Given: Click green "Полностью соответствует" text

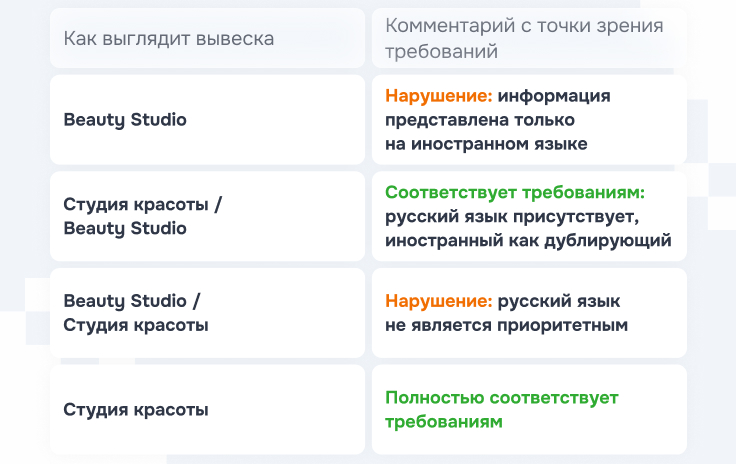Looking at the screenshot, I should [502, 397].
